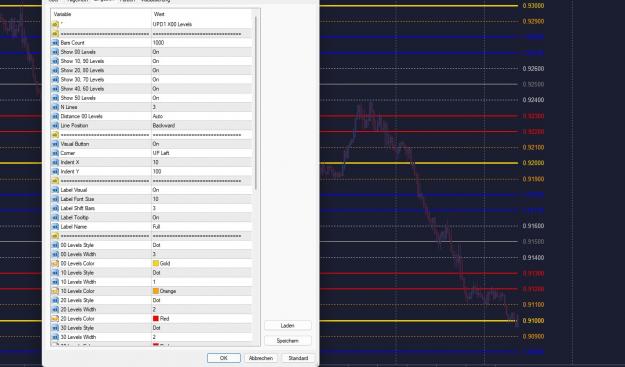Click the icon beside Line Position
Image resolution: width=625 pixels, height=367 pixels.
(55, 125)
